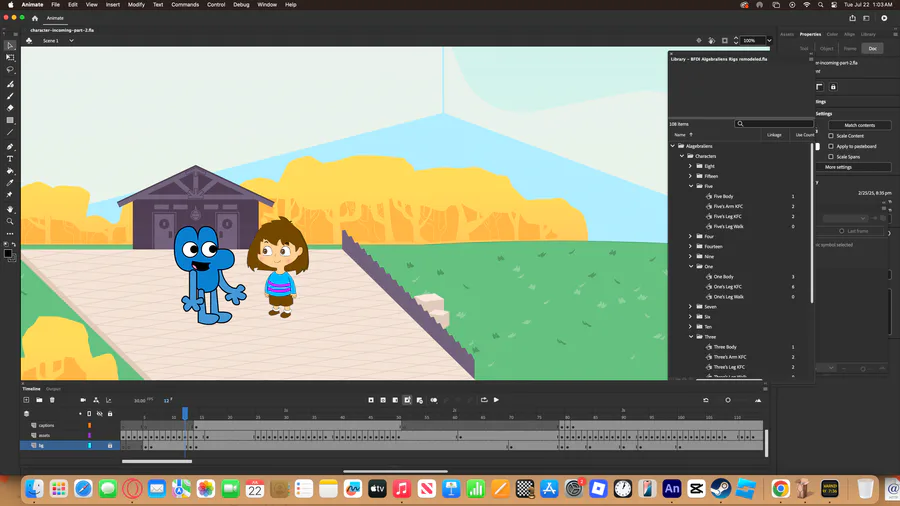Expand the Eight folder
The height and width of the screenshot is (506, 900).
(x=690, y=166)
